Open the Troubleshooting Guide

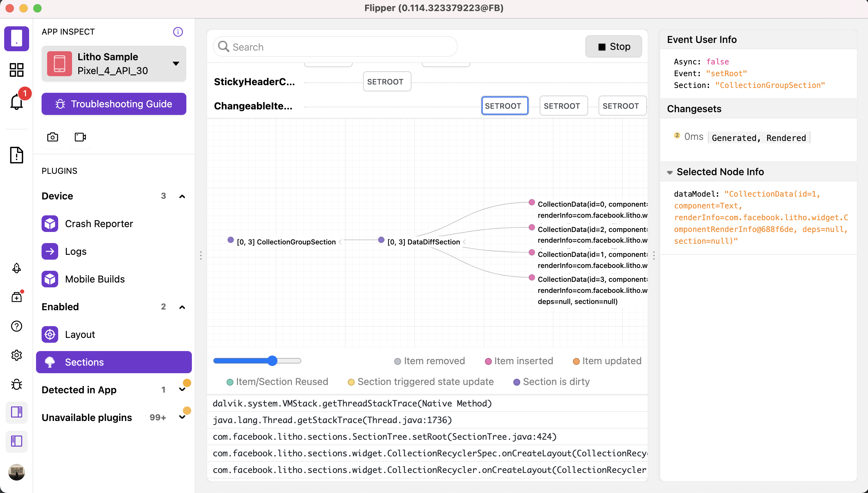114,104
